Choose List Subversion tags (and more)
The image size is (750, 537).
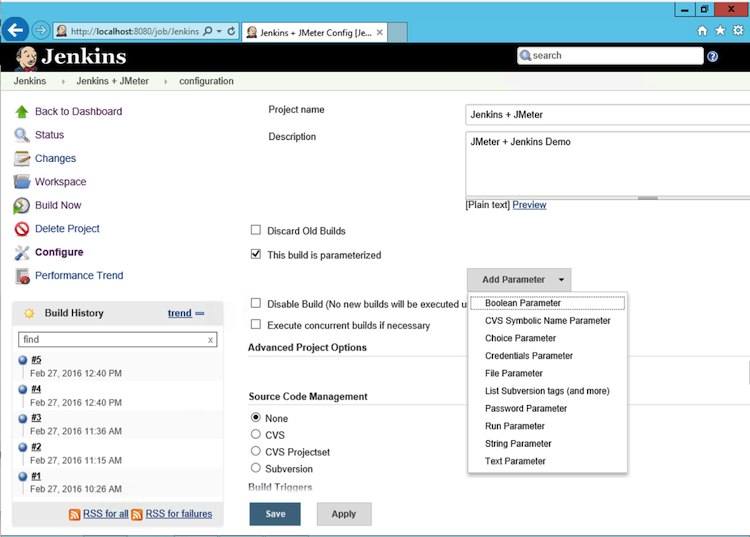(547, 391)
